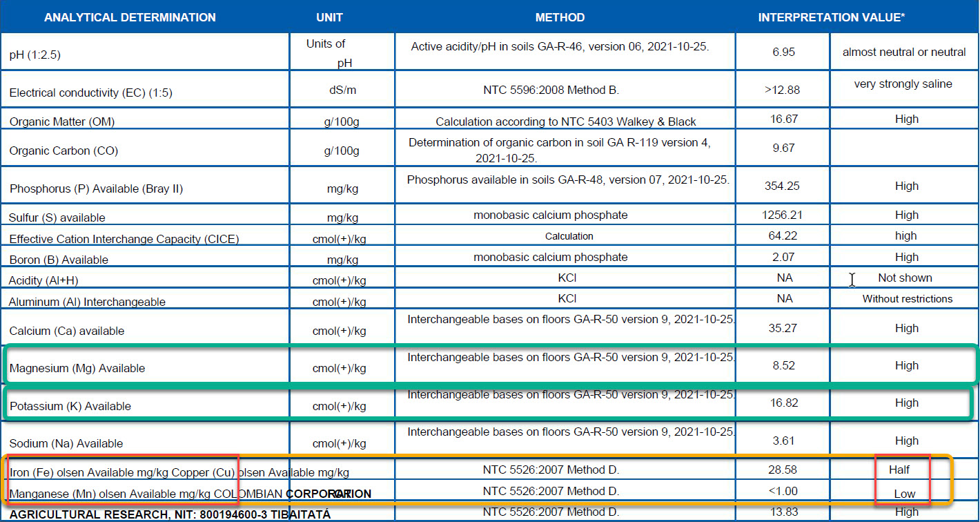The height and width of the screenshot is (522, 980).
Task: Click the GA-R-48 phosphorus method text
Action: click(568, 180)
